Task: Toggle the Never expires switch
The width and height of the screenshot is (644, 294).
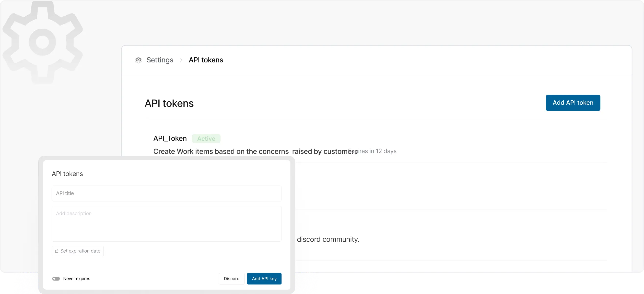Action: coord(56,279)
